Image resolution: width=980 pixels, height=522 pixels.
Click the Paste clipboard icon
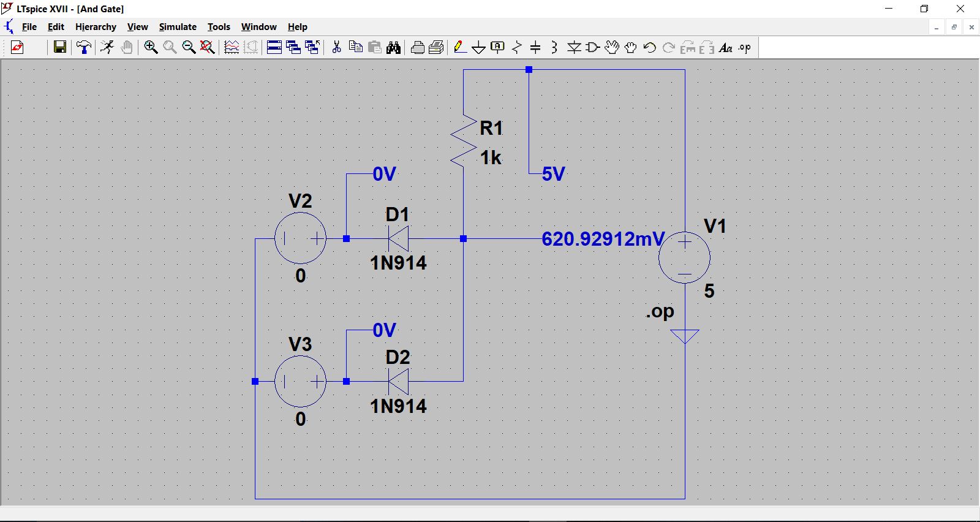pos(375,48)
